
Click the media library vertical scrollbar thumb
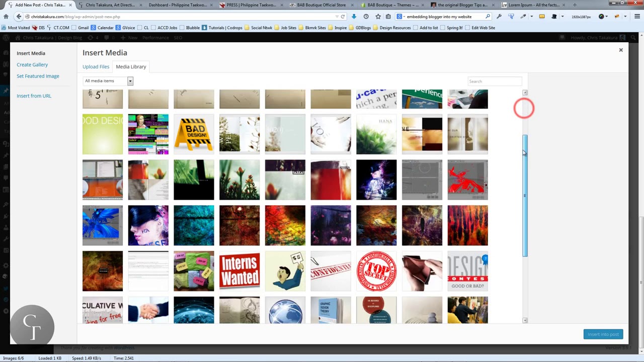(x=525, y=196)
